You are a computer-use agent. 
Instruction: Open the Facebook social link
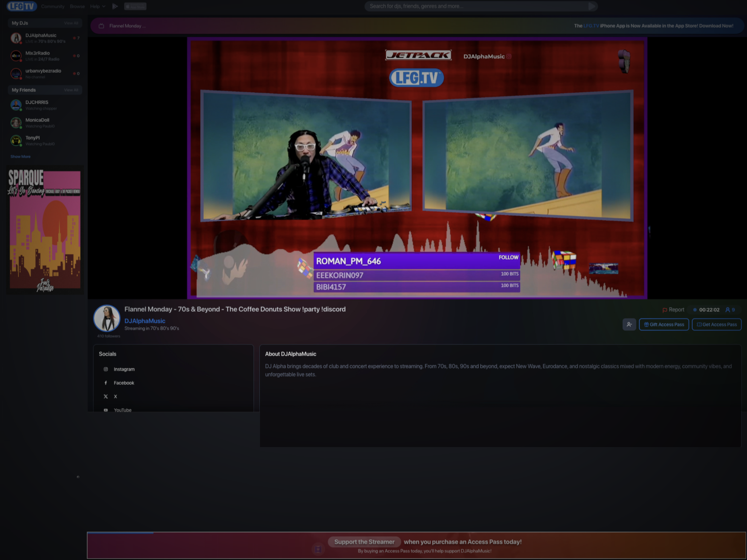click(124, 383)
